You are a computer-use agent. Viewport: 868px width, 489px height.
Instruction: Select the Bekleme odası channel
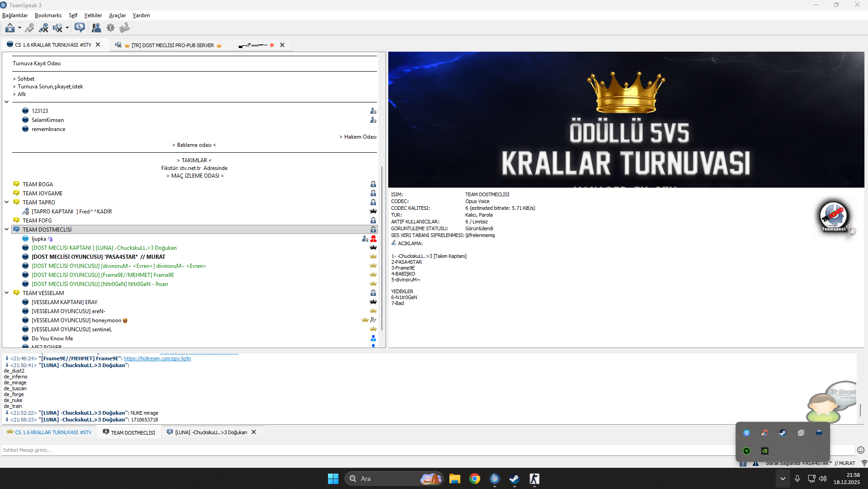pos(194,145)
